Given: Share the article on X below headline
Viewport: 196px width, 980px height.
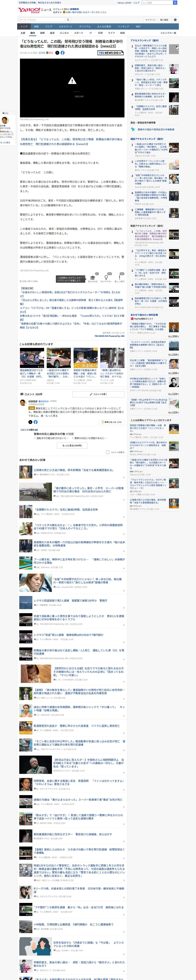Looking at the screenshot, I should (x=57, y=53).
